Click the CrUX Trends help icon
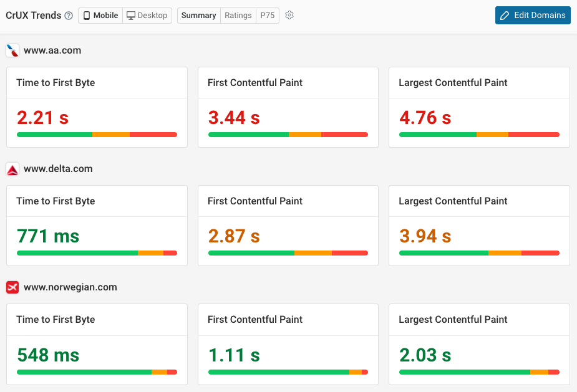 (67, 16)
